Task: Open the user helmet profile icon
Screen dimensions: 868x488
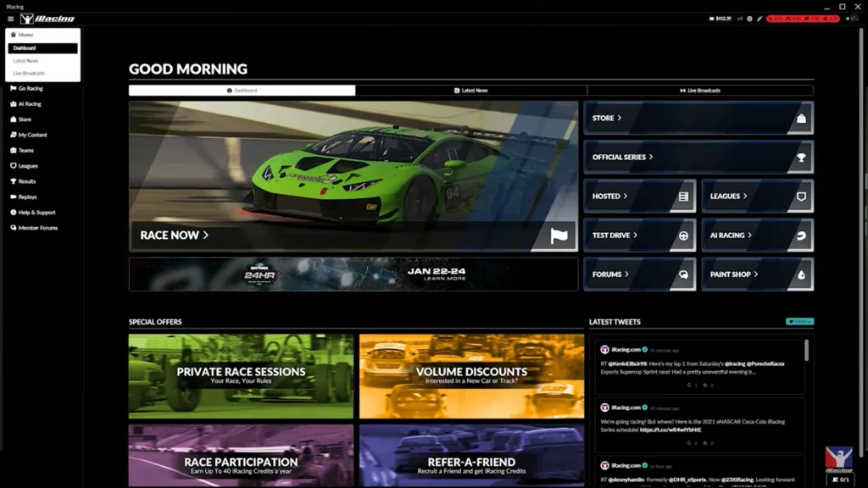Action: click(854, 19)
